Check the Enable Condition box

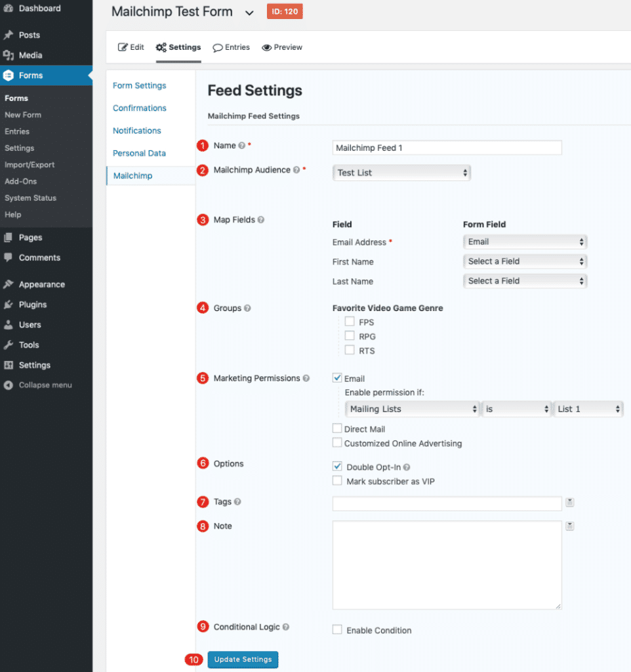click(337, 629)
